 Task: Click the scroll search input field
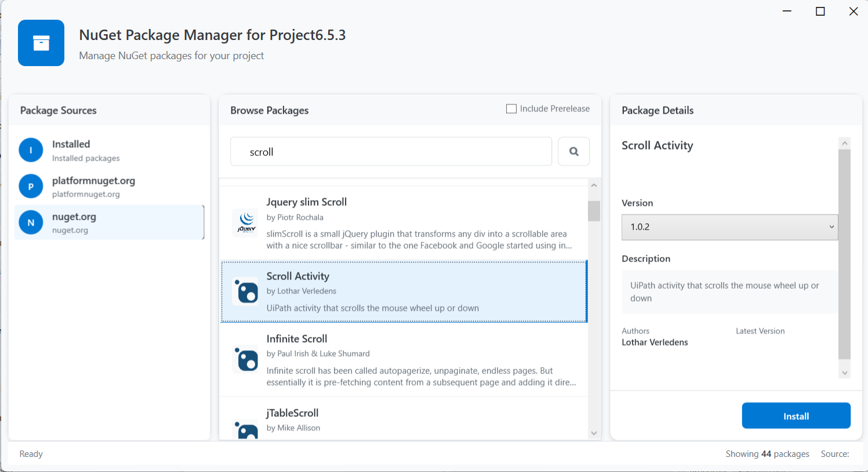pos(391,152)
